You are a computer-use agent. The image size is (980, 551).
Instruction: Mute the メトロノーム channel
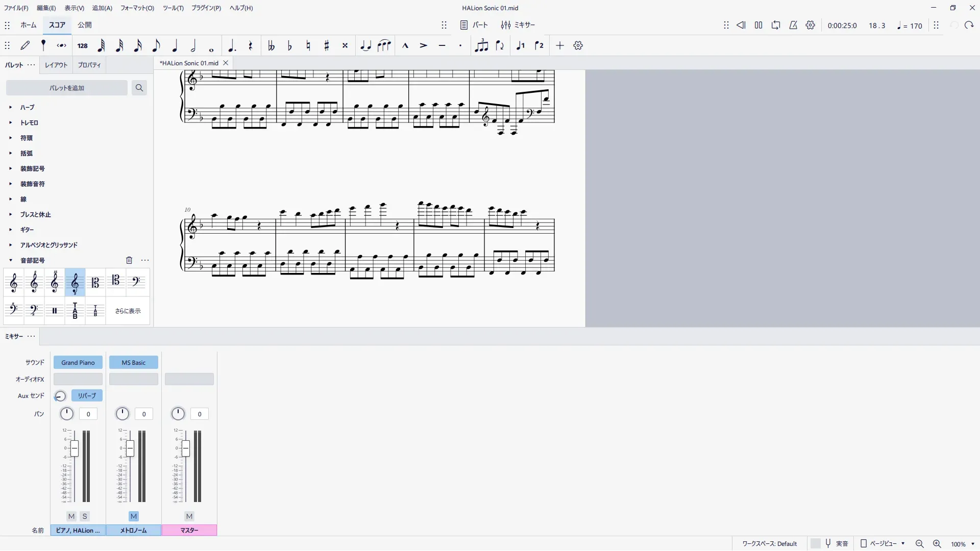point(134,516)
